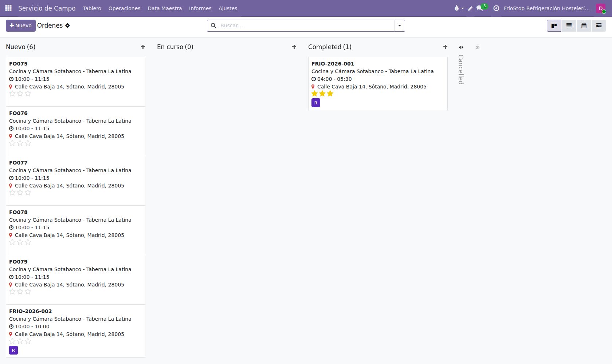Open Operaciones menu
The image size is (612, 364).
coord(124,8)
